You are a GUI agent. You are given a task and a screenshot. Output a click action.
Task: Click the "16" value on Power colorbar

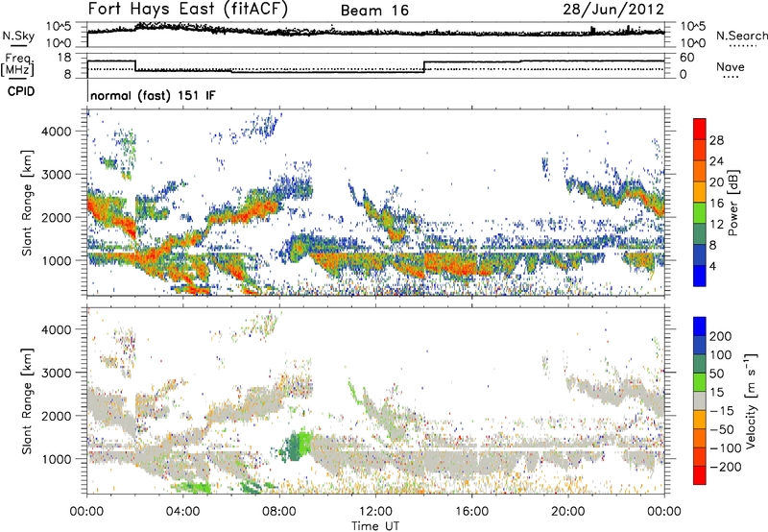click(x=716, y=204)
